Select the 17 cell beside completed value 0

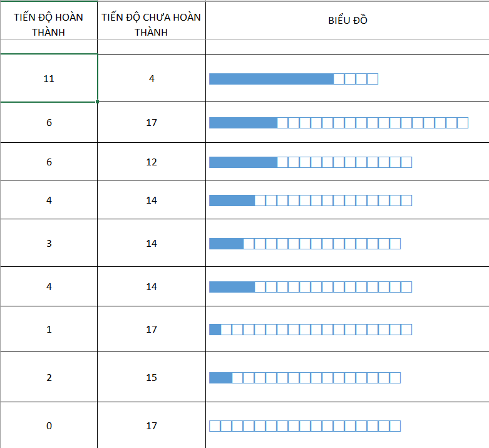(x=152, y=426)
